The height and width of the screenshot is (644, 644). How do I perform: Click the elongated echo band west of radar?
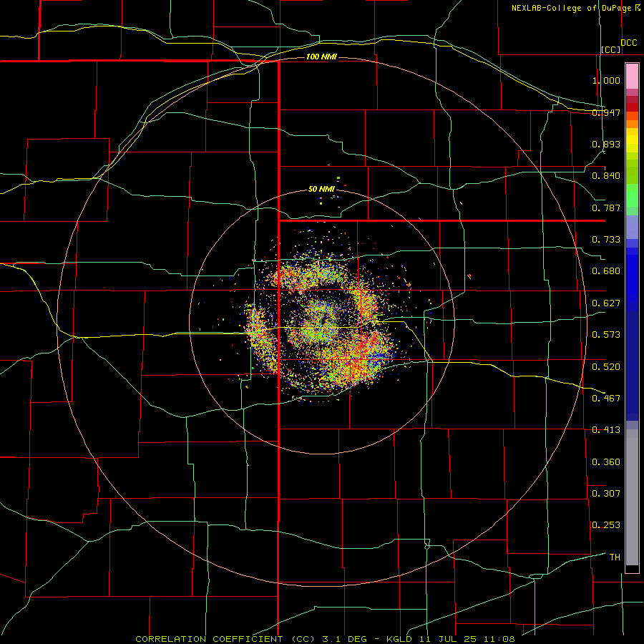pos(260,339)
